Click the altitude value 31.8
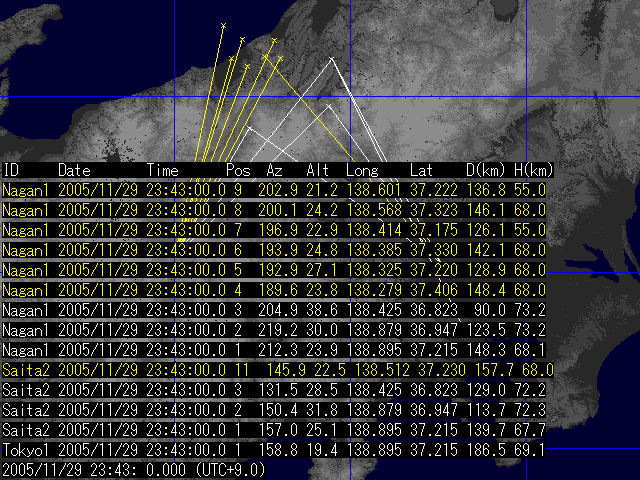 pos(322,410)
